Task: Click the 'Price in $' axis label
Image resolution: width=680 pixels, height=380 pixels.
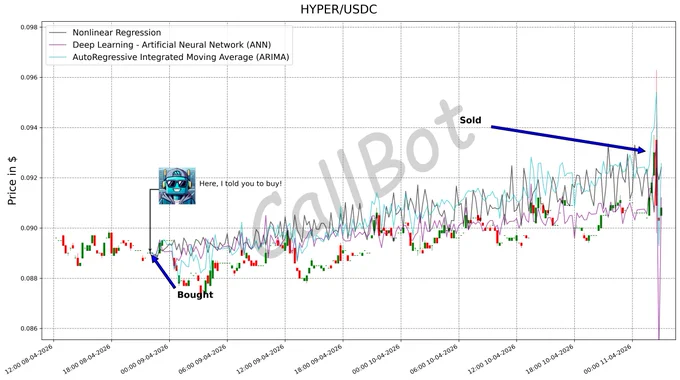Action: point(12,180)
